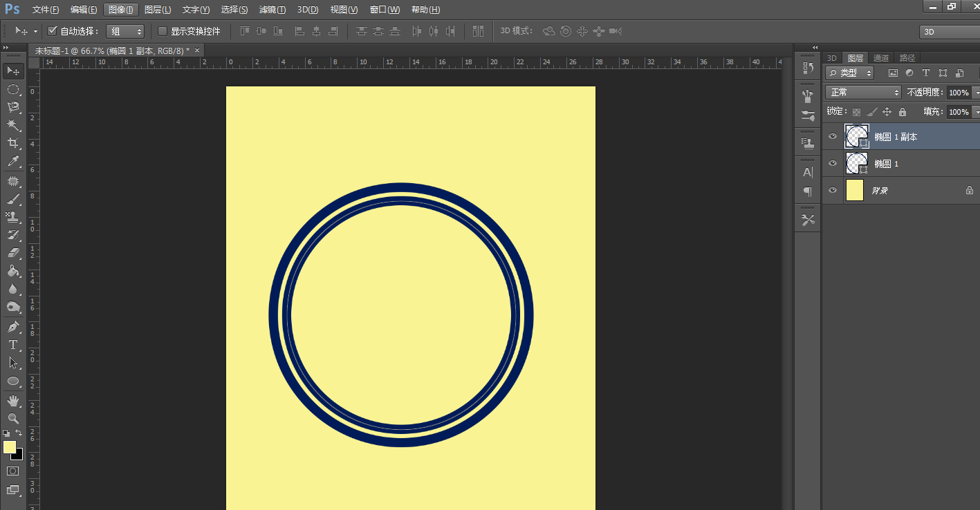
Task: Open the History panel icon
Action: pos(808,68)
